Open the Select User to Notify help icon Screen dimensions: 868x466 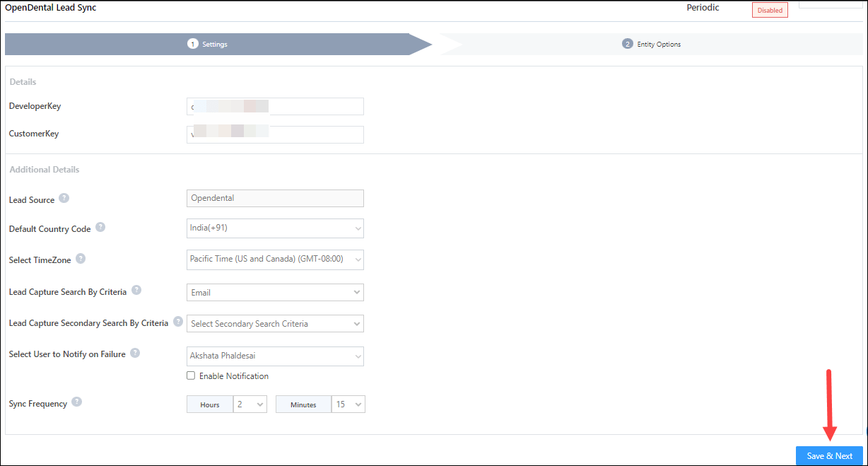pyautogui.click(x=135, y=352)
